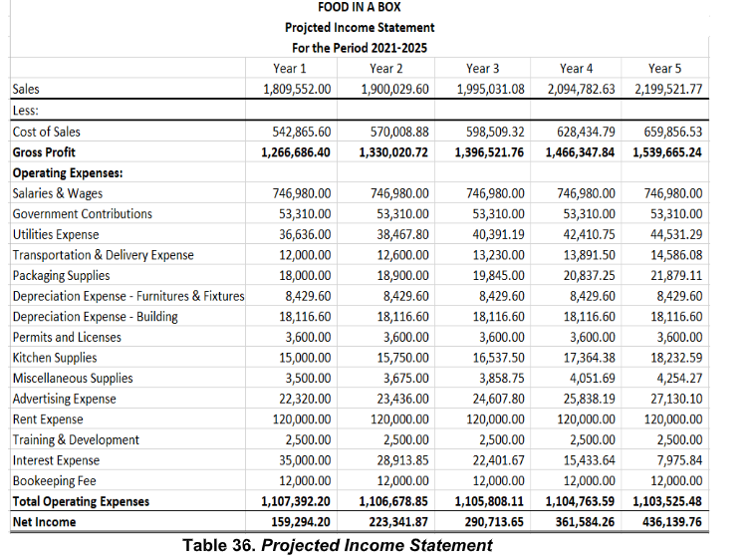The width and height of the screenshot is (756, 558).
Task: Select Total Operating Expenses Year 1 value
Action: pos(296,501)
